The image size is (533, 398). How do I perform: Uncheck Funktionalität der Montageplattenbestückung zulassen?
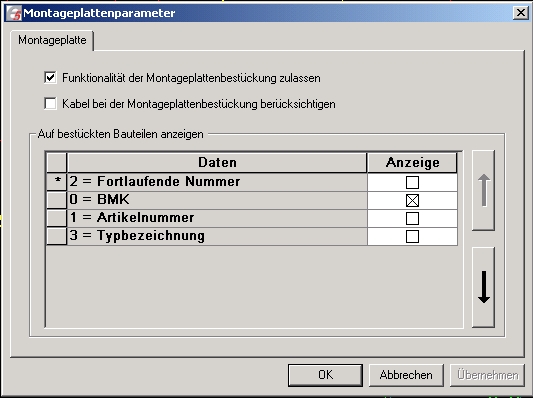click(x=50, y=77)
